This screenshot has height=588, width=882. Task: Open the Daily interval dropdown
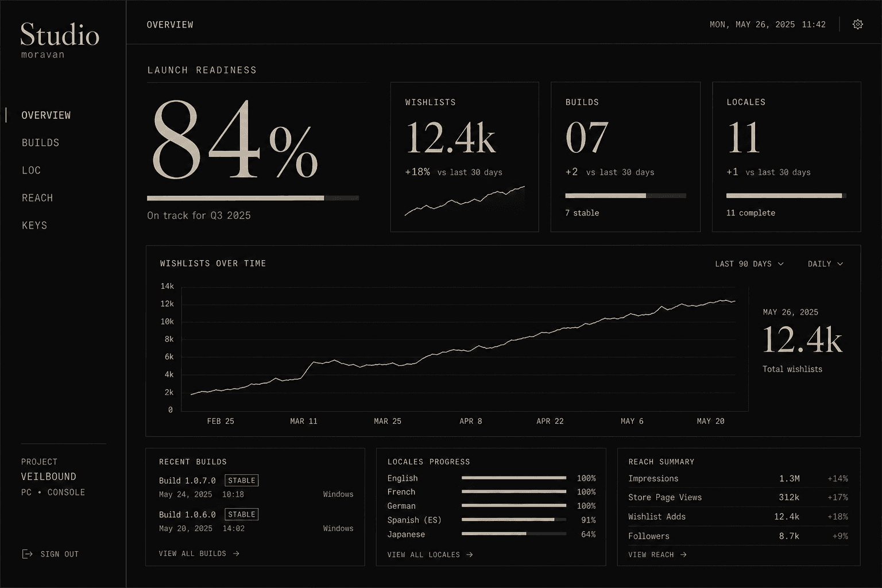point(825,264)
